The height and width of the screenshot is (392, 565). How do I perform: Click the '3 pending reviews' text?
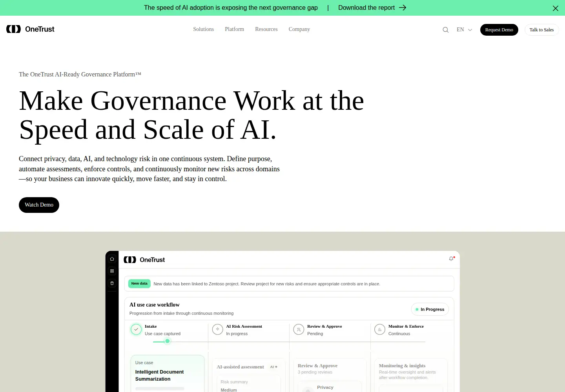[315, 372]
